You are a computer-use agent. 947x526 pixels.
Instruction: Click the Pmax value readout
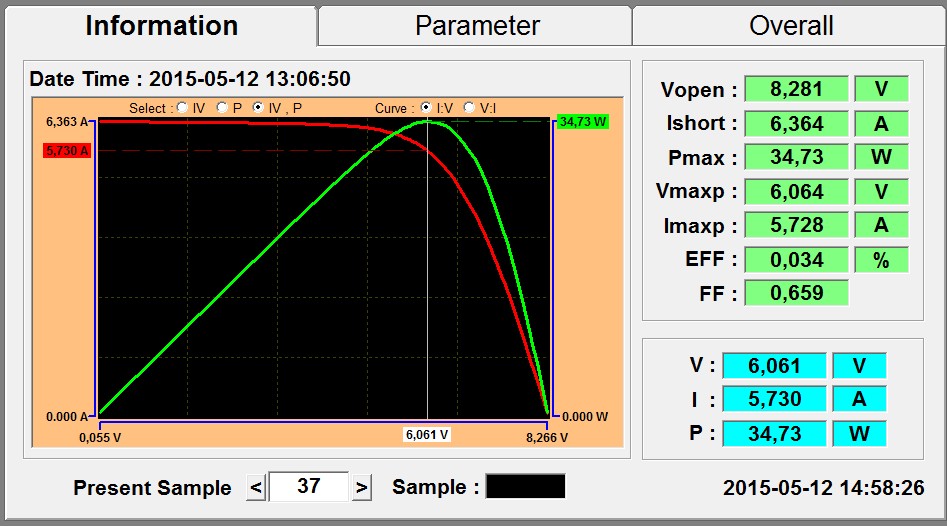click(796, 157)
